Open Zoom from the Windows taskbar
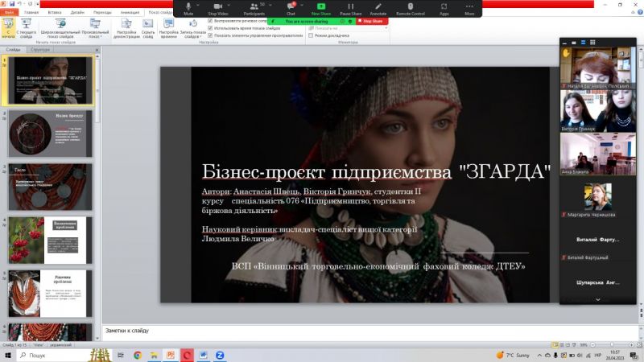This screenshot has height=362, width=644. point(220,355)
